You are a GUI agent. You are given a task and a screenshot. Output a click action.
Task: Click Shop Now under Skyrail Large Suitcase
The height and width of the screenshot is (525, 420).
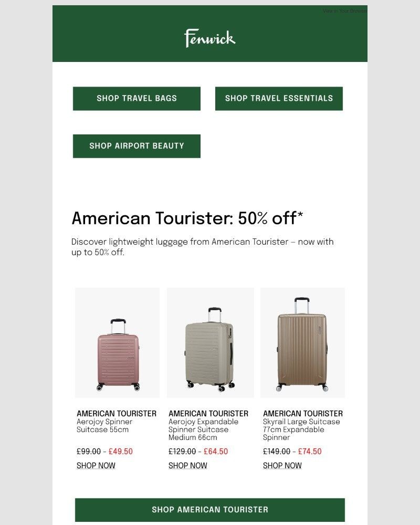pos(282,465)
